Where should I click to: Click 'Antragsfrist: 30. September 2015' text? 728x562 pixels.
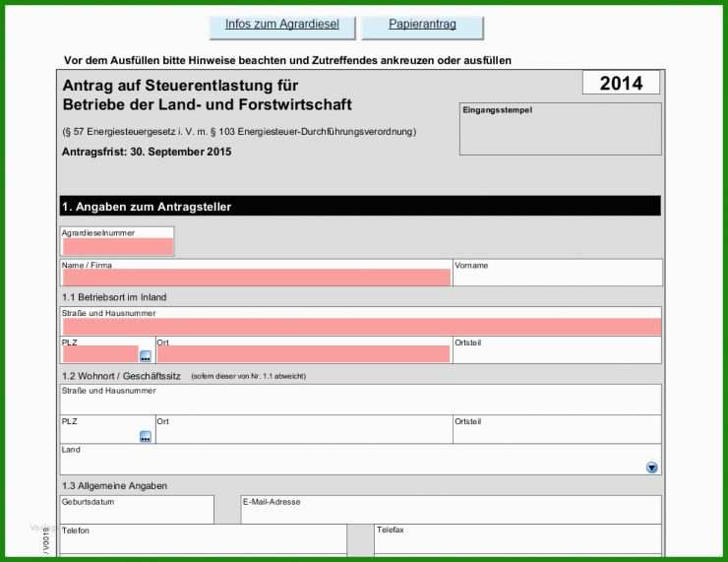(x=147, y=152)
